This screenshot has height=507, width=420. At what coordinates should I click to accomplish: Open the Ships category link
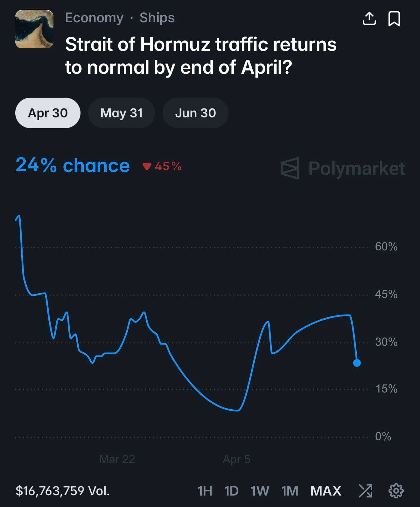(x=157, y=18)
